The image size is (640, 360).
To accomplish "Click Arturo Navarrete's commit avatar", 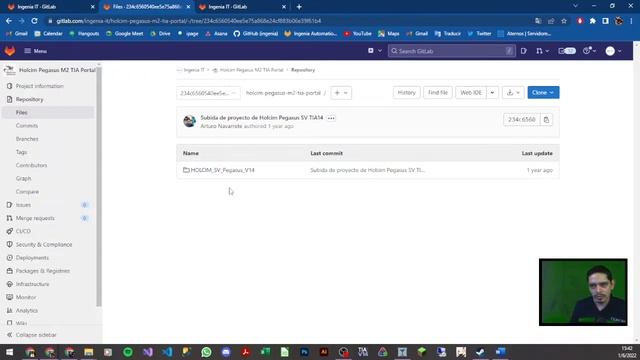I will pyautogui.click(x=189, y=121).
